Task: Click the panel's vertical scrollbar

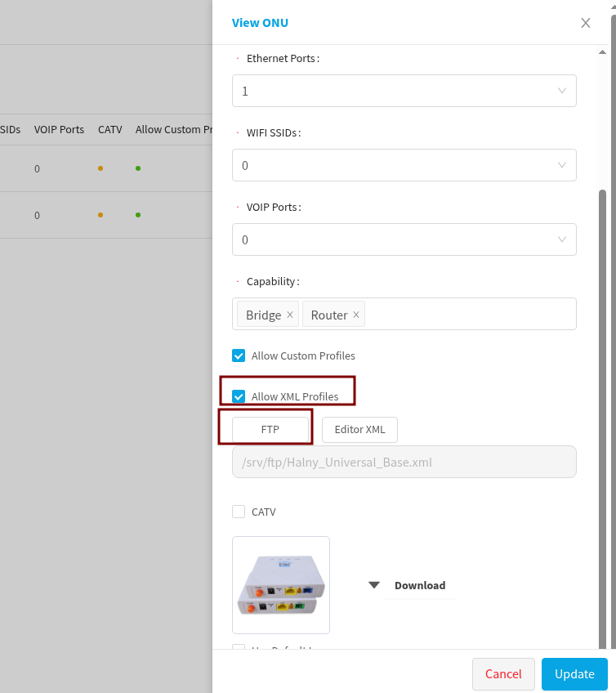Action: (603, 409)
